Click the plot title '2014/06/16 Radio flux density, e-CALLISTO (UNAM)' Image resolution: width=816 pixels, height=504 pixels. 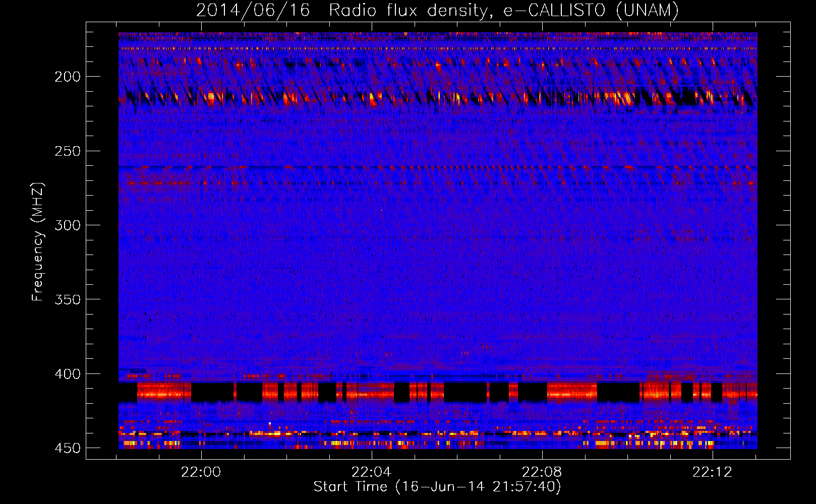(437, 10)
